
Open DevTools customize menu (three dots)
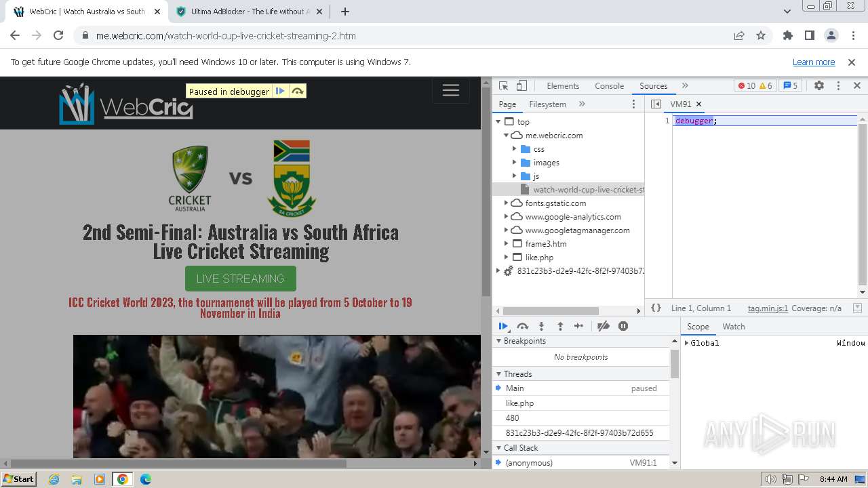838,86
